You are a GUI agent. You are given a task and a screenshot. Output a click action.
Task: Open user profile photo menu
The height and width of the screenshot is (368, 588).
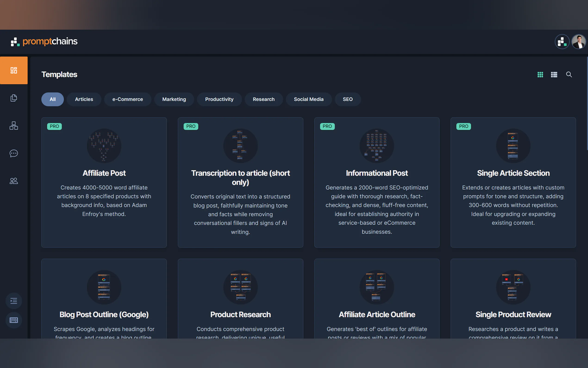point(579,42)
